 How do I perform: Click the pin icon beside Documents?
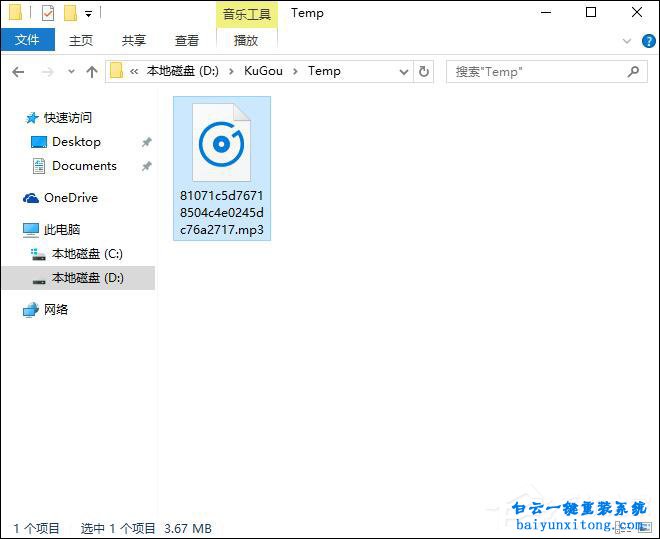coord(146,166)
